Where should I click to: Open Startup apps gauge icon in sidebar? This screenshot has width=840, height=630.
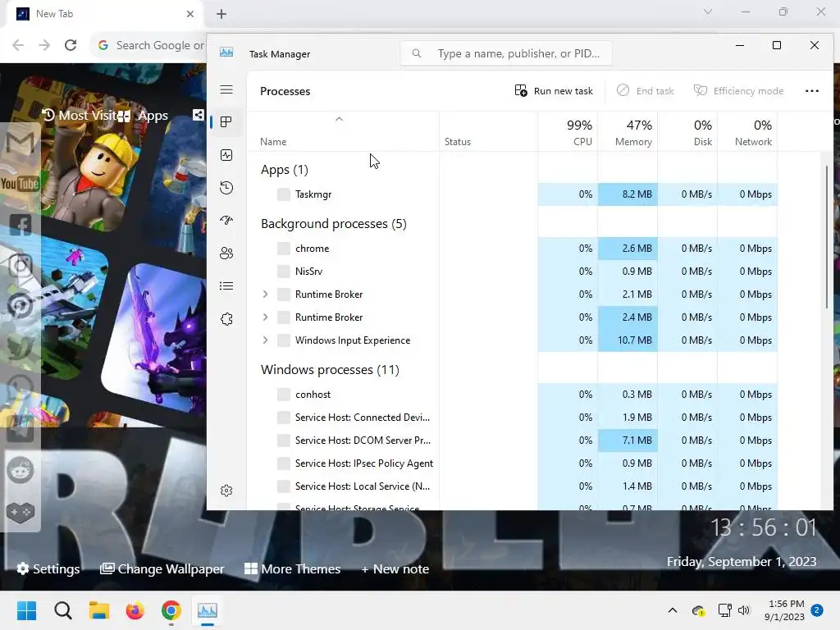(226, 220)
